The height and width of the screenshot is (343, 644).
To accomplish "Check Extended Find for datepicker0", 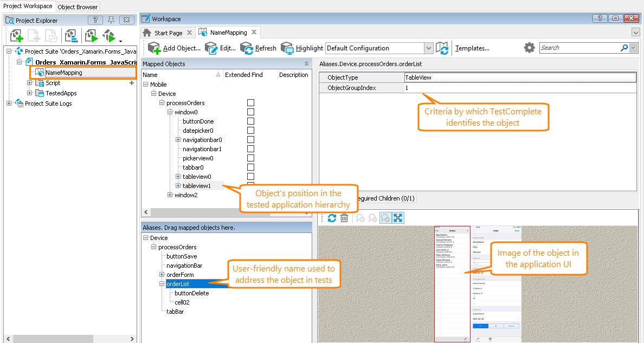I will tap(250, 130).
